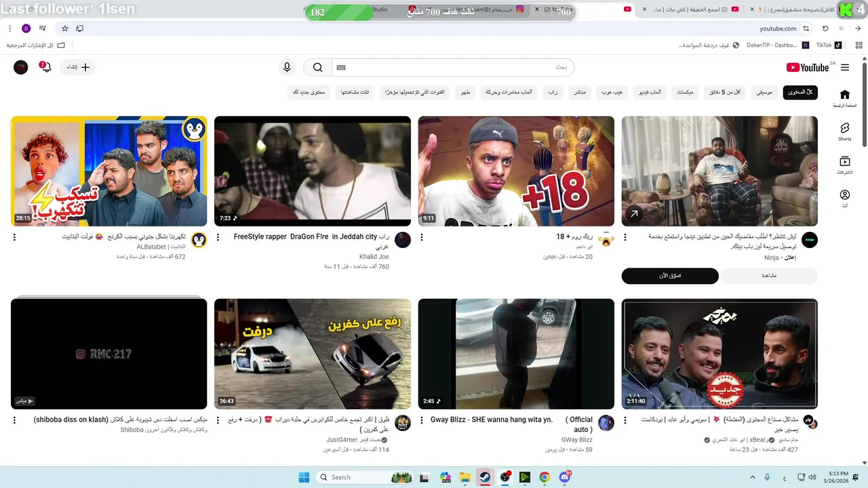Open the You profile sidebar icon

point(844,198)
